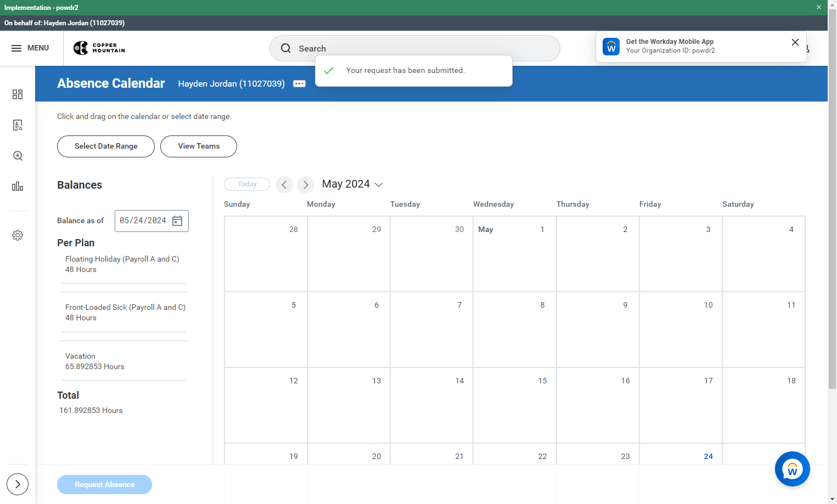Click the Workday app logo in banner
This screenshot has width=837, height=504.
[611, 47]
